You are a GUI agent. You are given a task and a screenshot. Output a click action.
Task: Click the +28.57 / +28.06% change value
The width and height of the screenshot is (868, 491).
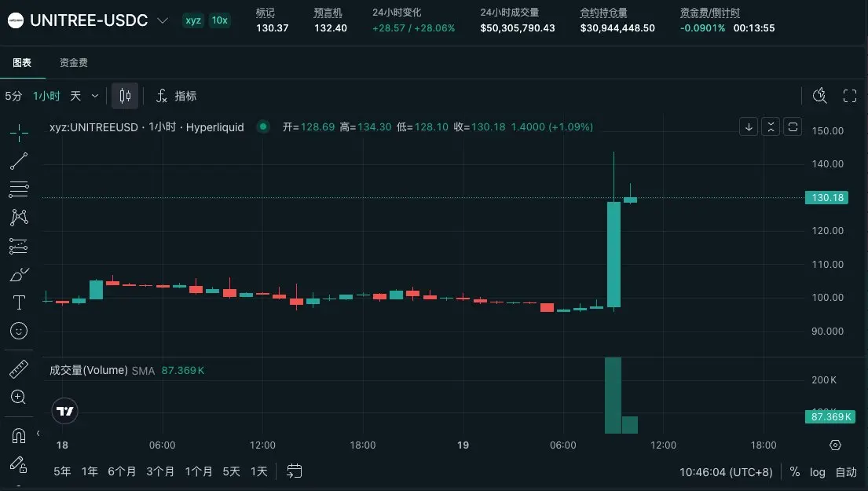click(x=413, y=27)
